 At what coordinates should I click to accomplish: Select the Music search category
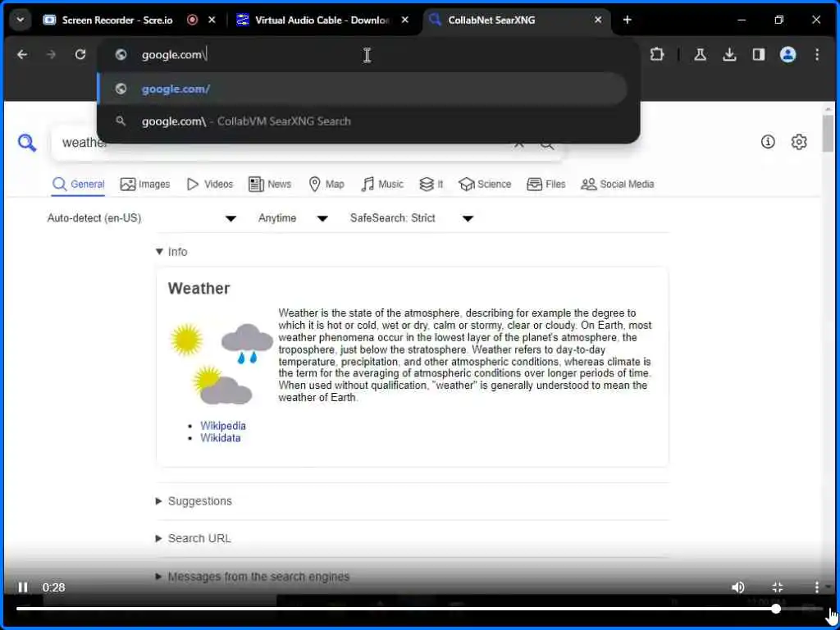point(382,185)
